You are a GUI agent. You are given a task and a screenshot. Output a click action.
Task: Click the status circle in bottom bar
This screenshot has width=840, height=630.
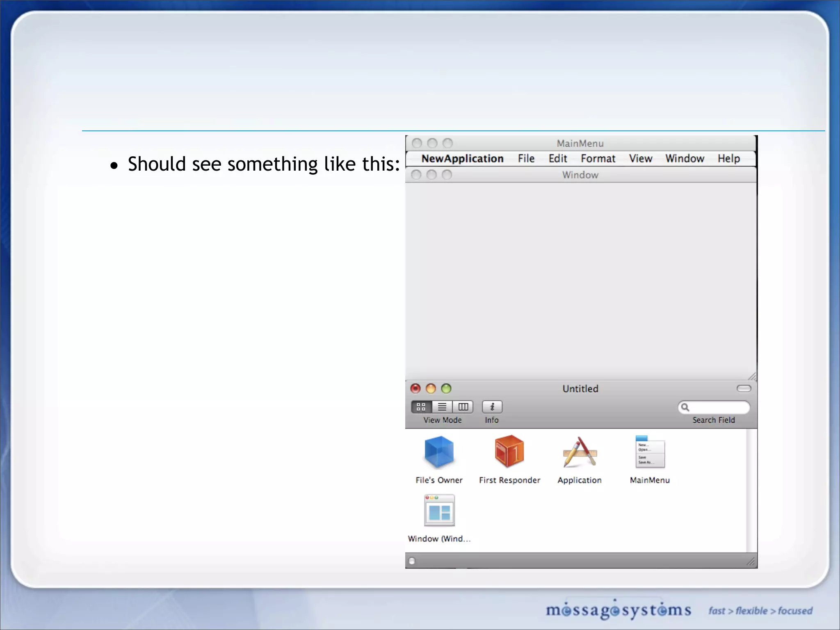coord(412,561)
